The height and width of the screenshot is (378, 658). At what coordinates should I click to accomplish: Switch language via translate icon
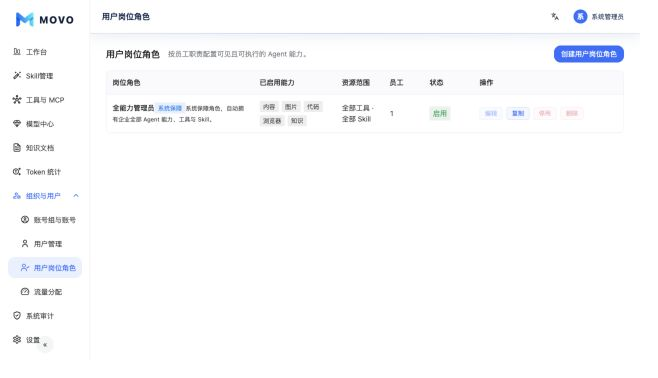555,16
